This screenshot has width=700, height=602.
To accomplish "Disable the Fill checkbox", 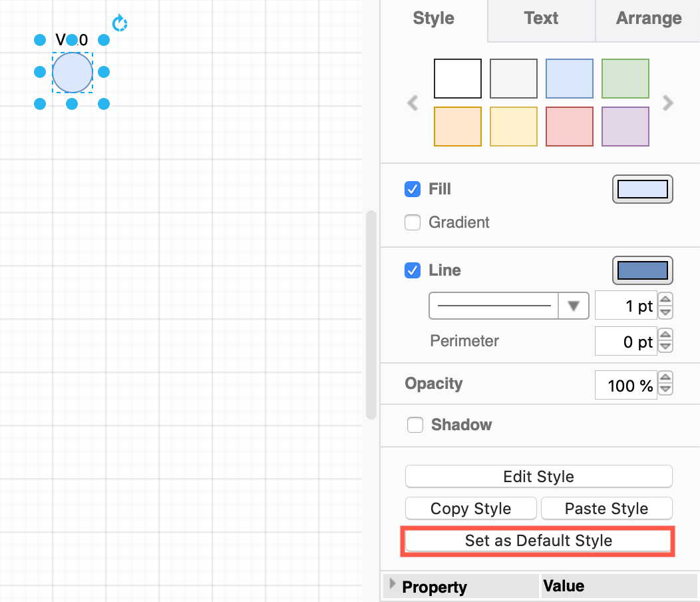I will tap(413, 189).
